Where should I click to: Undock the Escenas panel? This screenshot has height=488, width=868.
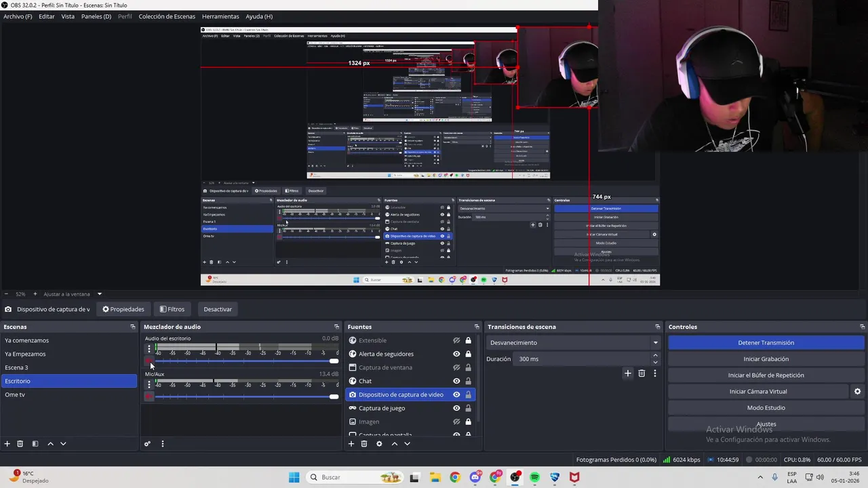(x=133, y=327)
